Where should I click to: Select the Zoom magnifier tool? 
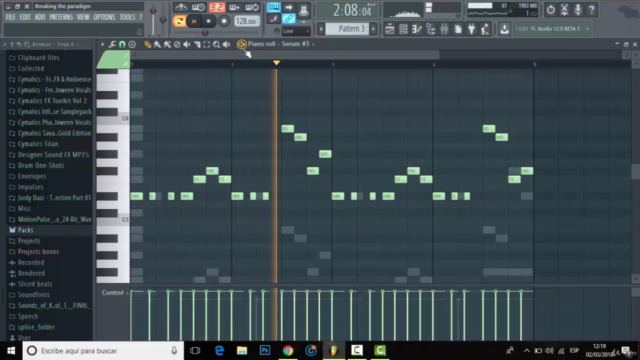tap(216, 44)
